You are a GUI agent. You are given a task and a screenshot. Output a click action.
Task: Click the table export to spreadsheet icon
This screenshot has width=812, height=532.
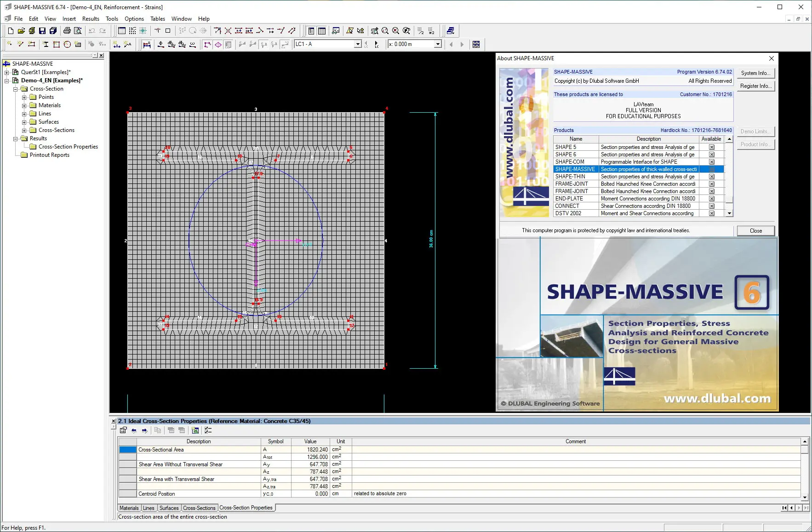195,430
